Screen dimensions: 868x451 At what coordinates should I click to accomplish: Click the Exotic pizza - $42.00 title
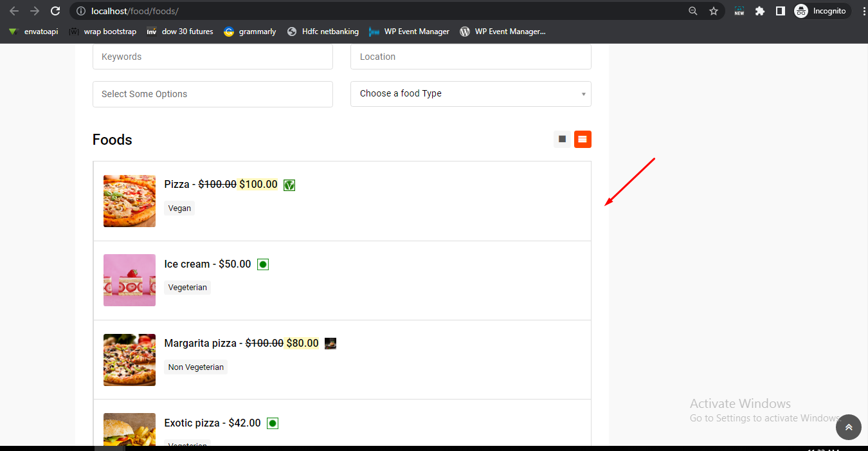point(213,423)
